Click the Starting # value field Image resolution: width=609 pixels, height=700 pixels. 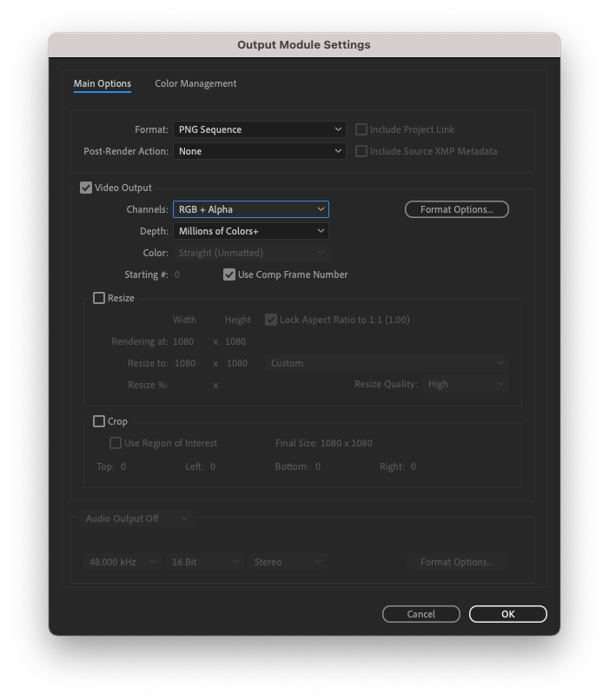point(177,274)
